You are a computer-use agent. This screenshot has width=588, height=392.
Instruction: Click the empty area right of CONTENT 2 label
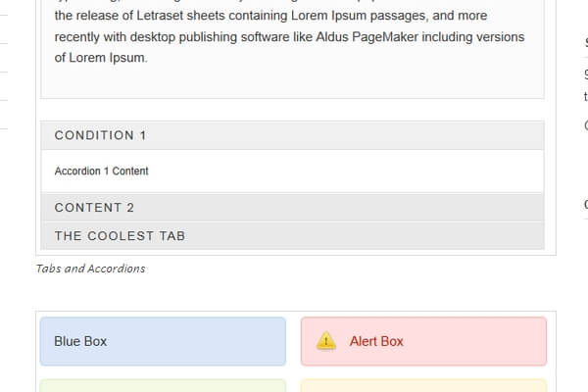343,208
